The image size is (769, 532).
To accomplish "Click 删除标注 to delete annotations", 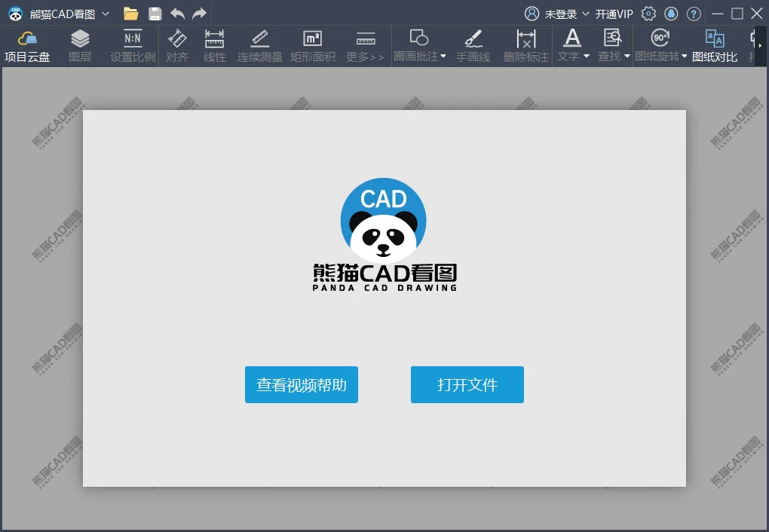I will [525, 45].
